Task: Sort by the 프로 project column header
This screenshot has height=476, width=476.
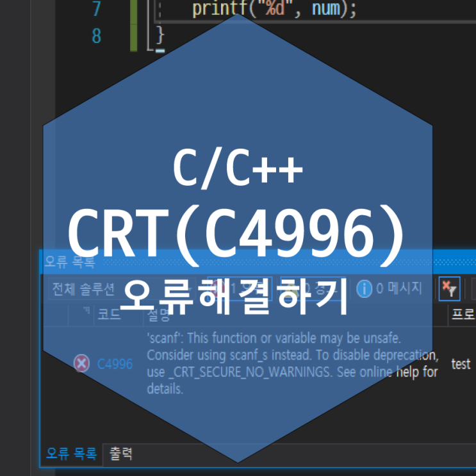Action: coord(463,315)
